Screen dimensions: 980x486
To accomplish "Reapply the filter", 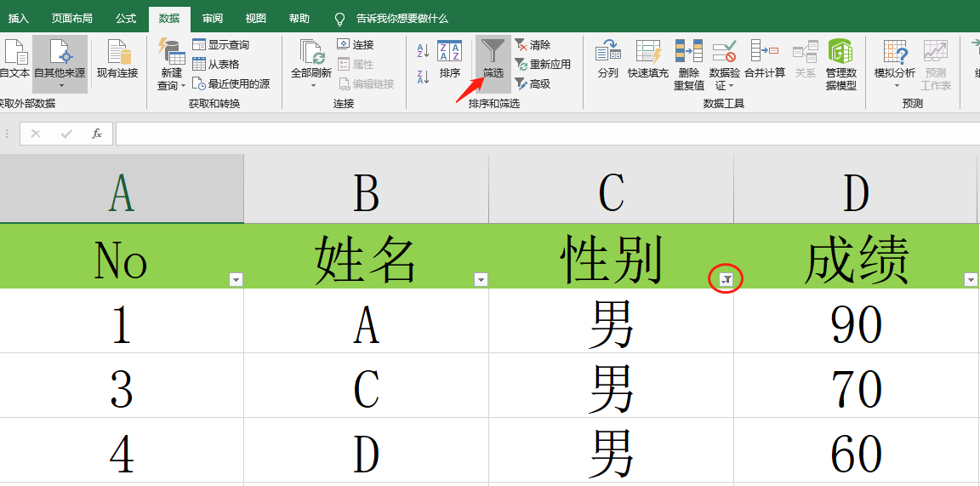I will point(543,64).
